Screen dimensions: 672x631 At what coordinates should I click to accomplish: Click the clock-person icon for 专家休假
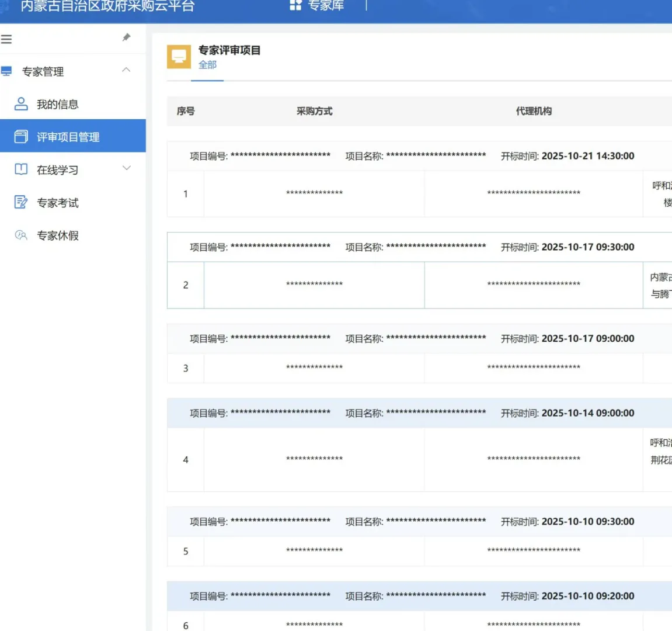[x=21, y=235]
